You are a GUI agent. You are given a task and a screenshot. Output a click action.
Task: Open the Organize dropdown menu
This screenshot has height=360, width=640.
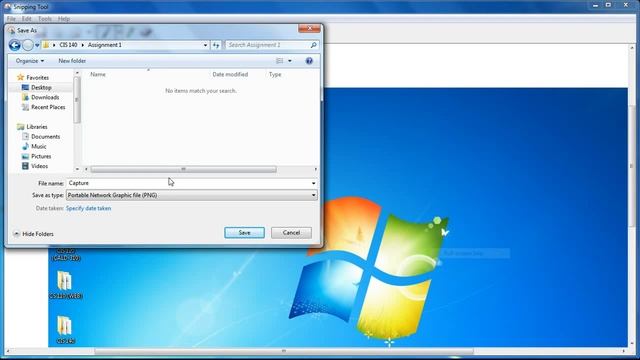pyautogui.click(x=30, y=61)
